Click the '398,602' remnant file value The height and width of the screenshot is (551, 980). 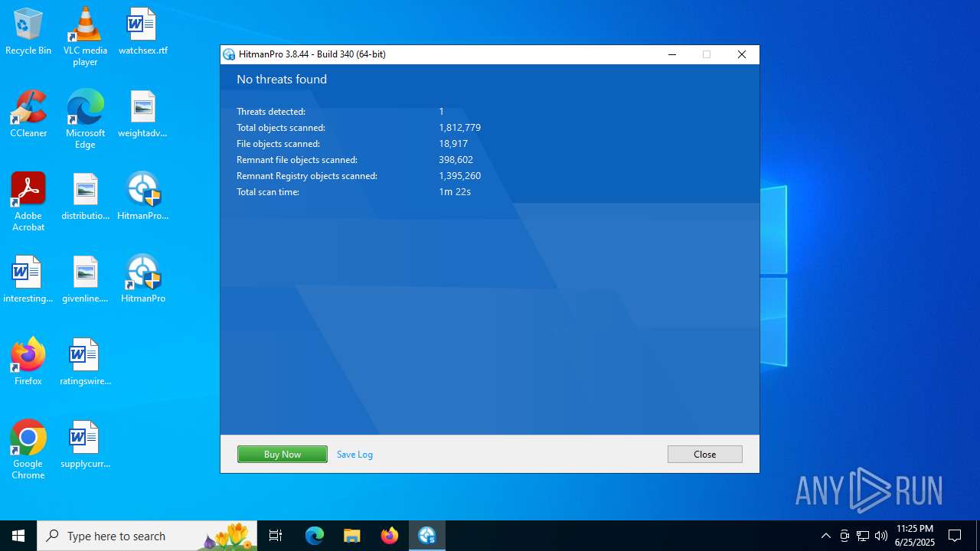click(456, 160)
